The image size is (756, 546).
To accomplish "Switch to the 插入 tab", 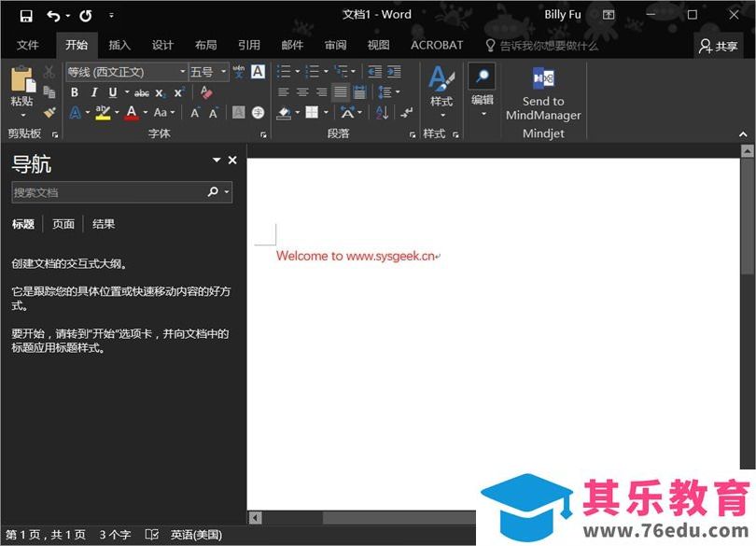I will click(x=119, y=46).
